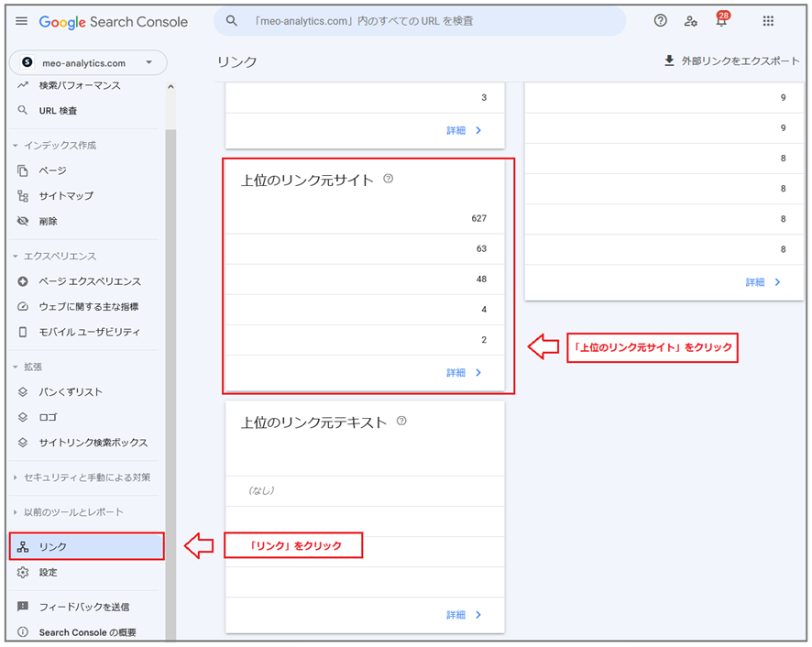Click the search magnifier icon in URL bar
This screenshot has height=647, width=812.
pyautogui.click(x=232, y=21)
